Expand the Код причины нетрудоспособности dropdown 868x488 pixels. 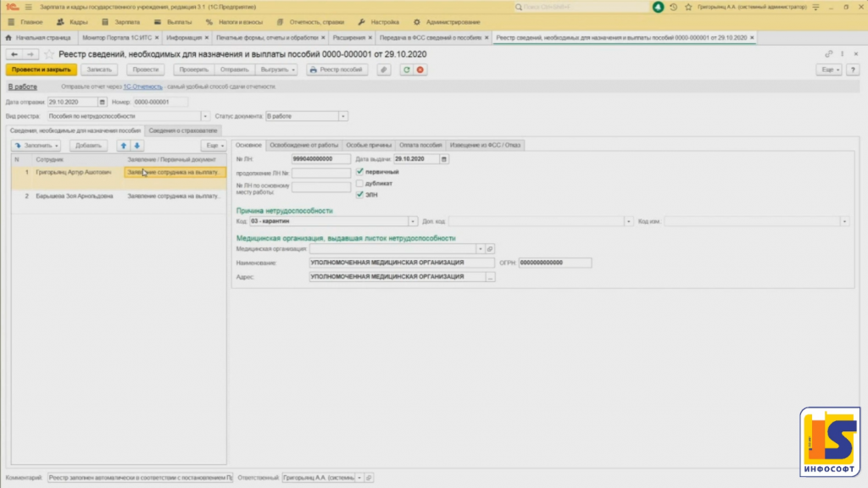pyautogui.click(x=413, y=221)
